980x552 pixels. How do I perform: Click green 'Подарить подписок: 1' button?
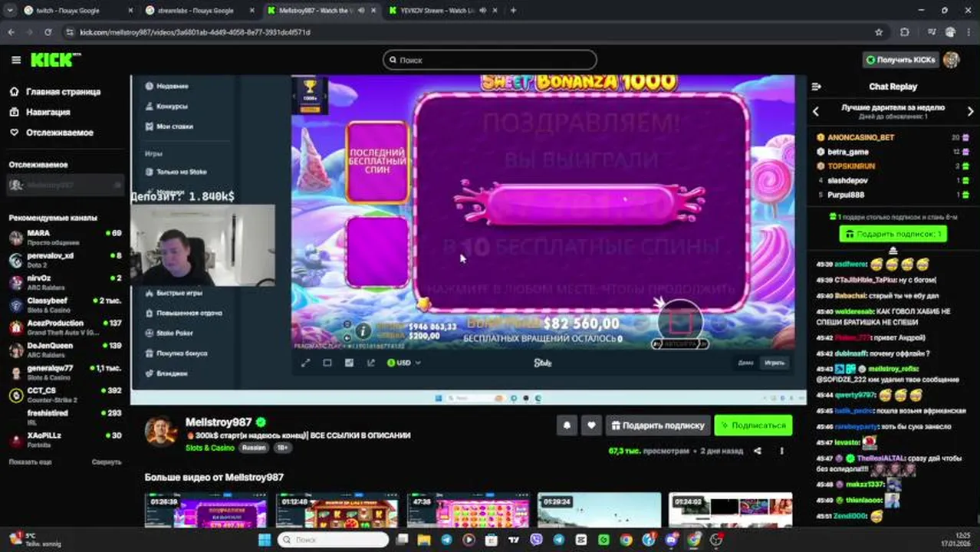(x=893, y=234)
